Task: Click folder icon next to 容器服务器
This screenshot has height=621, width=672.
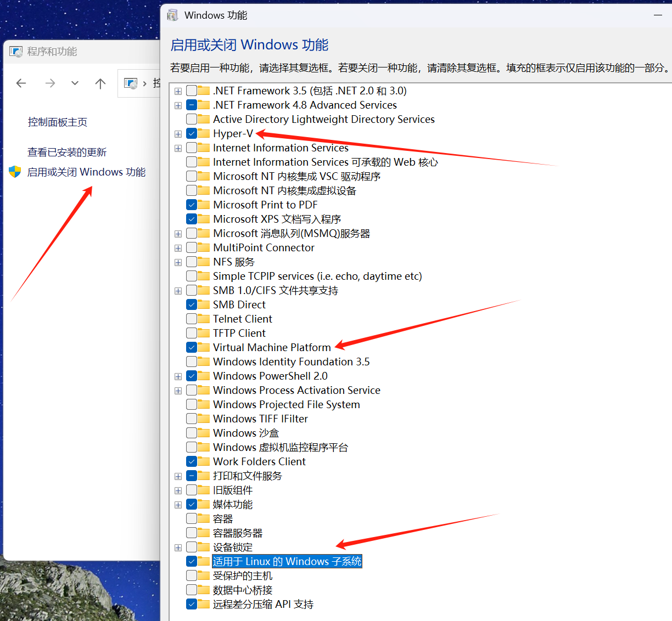Action: point(204,533)
